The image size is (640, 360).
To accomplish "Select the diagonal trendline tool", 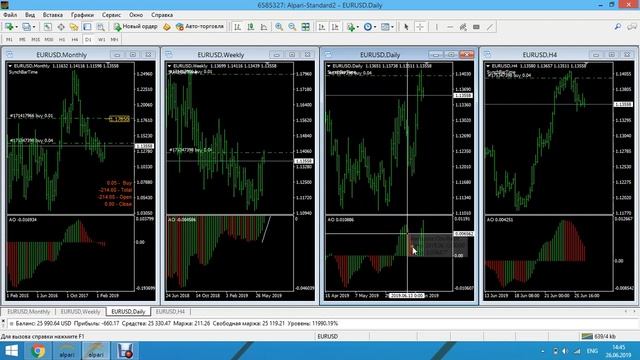I will click(x=489, y=27).
